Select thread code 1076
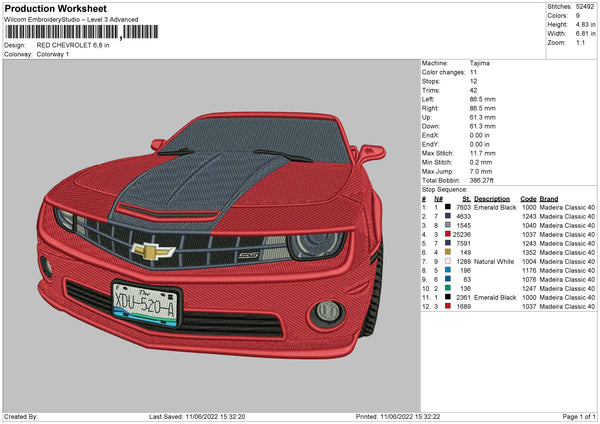600x424 pixels. pyautogui.click(x=529, y=280)
